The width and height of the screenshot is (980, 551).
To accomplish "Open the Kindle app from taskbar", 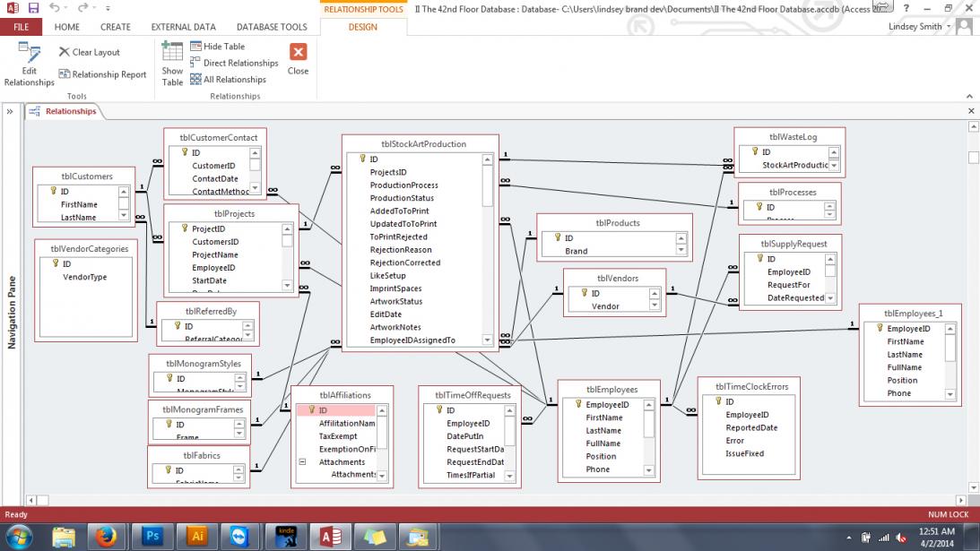I will pyautogui.click(x=286, y=537).
